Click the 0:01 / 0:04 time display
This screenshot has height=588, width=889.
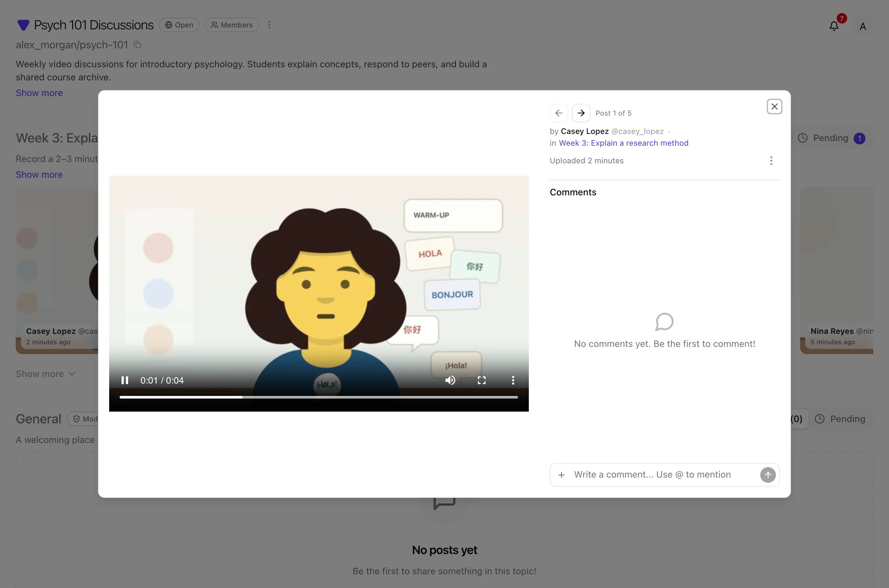(x=162, y=380)
